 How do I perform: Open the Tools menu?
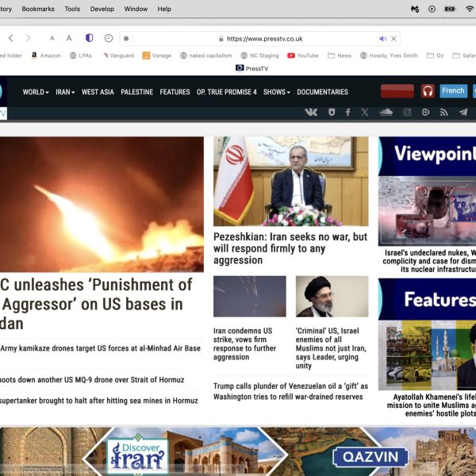pos(72,9)
